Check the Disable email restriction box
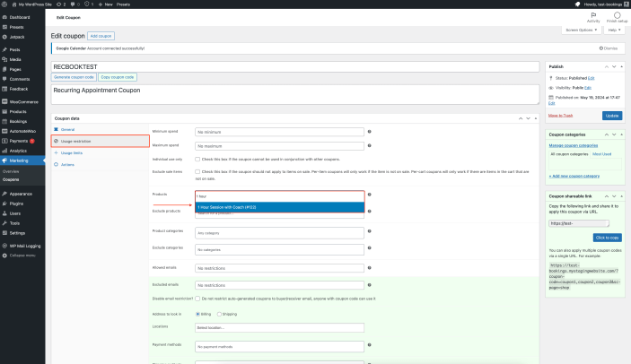Screen dimensions: 631x364 [197, 299]
